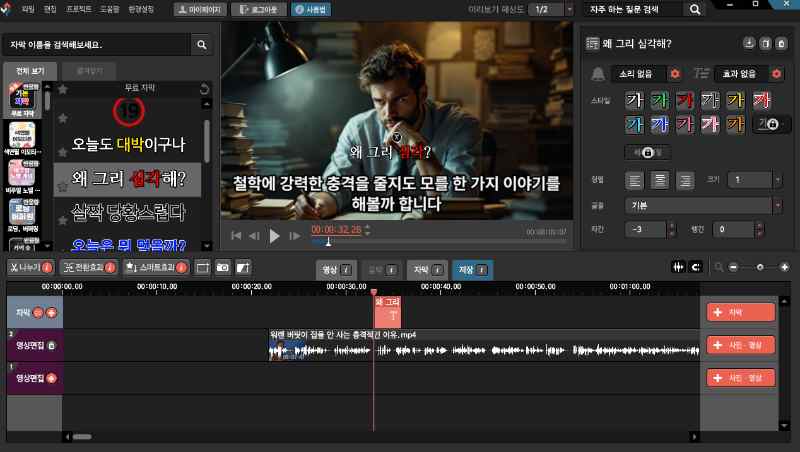The height and width of the screenshot is (452, 800).
Task: Open the 프로젝트 menu
Action: point(78,9)
